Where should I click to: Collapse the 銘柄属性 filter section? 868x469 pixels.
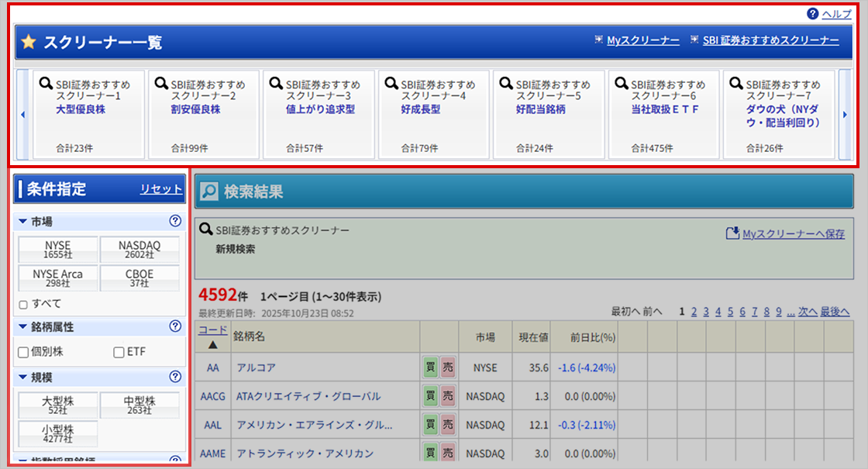tap(23, 327)
